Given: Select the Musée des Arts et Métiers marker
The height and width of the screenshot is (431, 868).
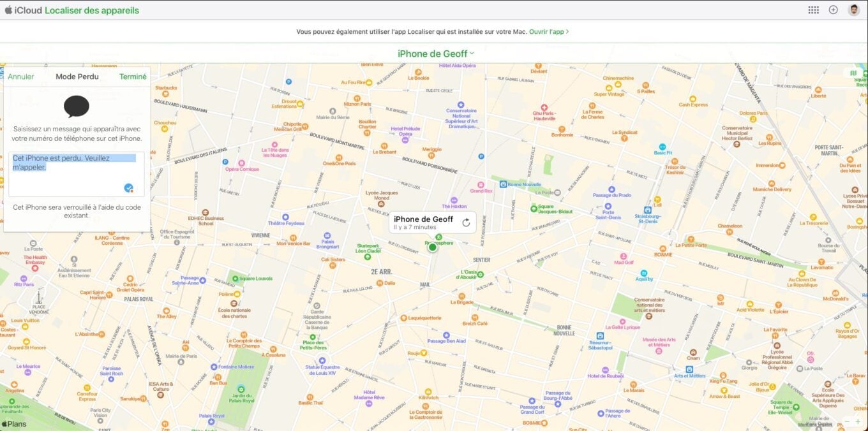Looking at the screenshot, I should 658,351.
